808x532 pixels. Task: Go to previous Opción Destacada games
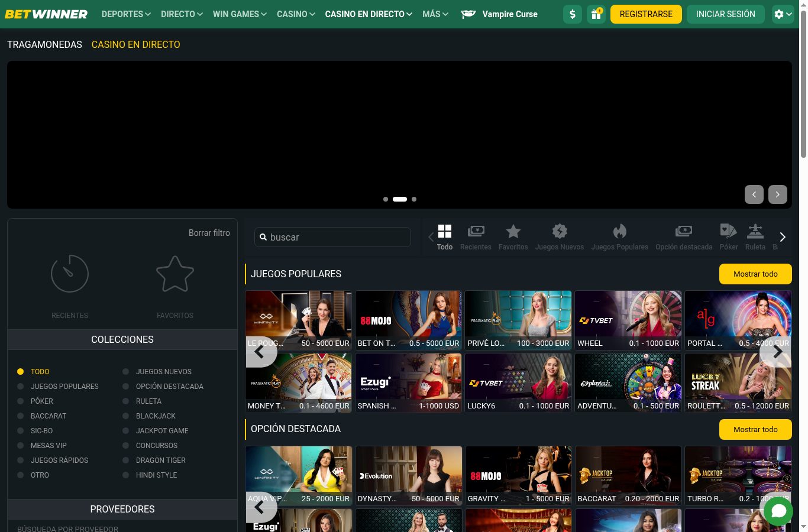pyautogui.click(x=261, y=507)
